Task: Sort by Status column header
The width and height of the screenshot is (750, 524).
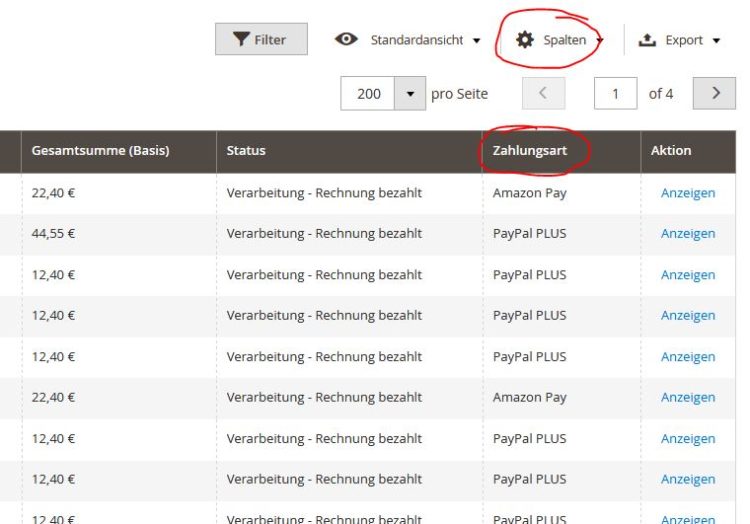Action: pos(349,151)
